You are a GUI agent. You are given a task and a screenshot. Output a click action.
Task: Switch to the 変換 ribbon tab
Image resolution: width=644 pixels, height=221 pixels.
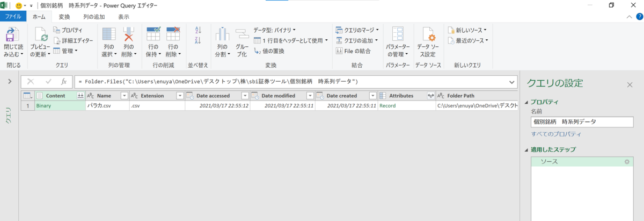point(64,17)
